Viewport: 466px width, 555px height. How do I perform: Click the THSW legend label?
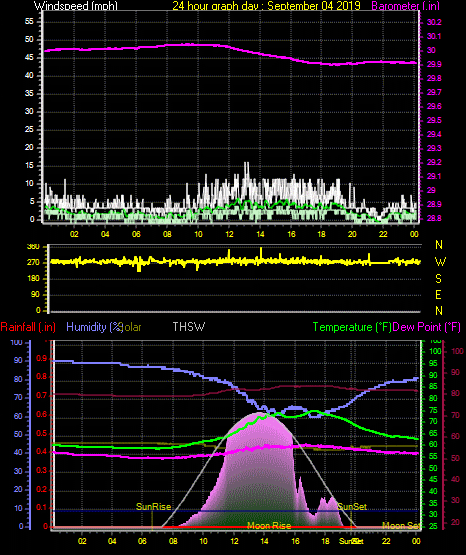[189, 327]
